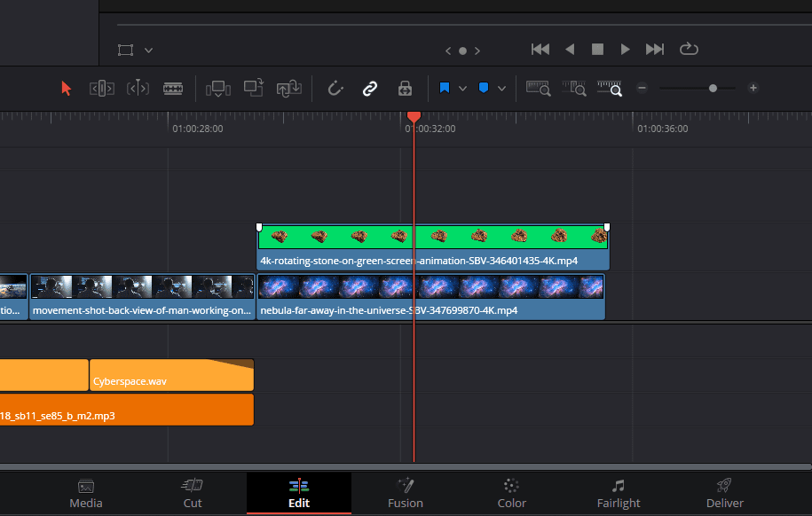Select nebula-far-away-in-the-universe clip
The image size is (812, 516).
(431, 297)
